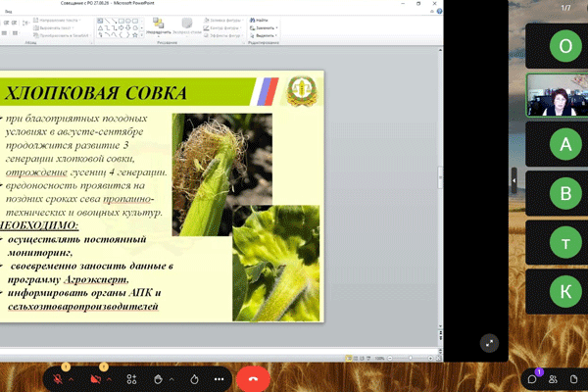Select participant tile K

tap(557, 291)
